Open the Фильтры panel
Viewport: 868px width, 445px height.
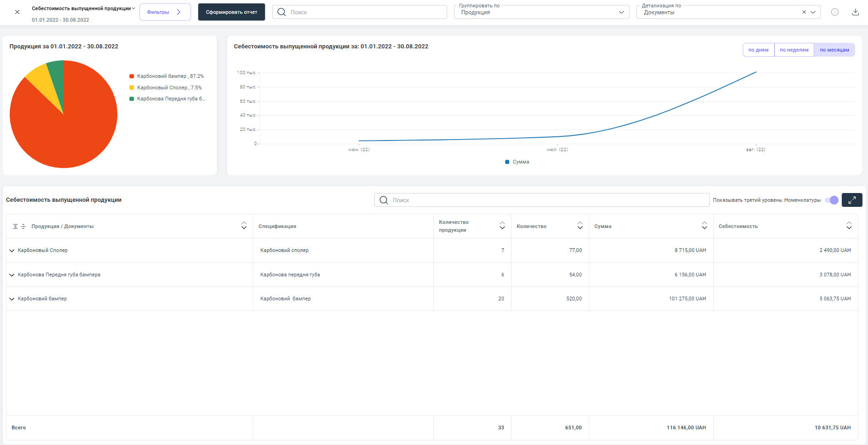click(165, 12)
